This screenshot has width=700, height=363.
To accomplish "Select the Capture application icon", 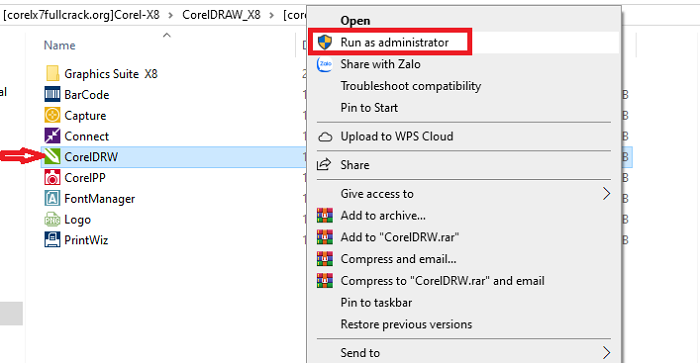I will click(x=52, y=115).
